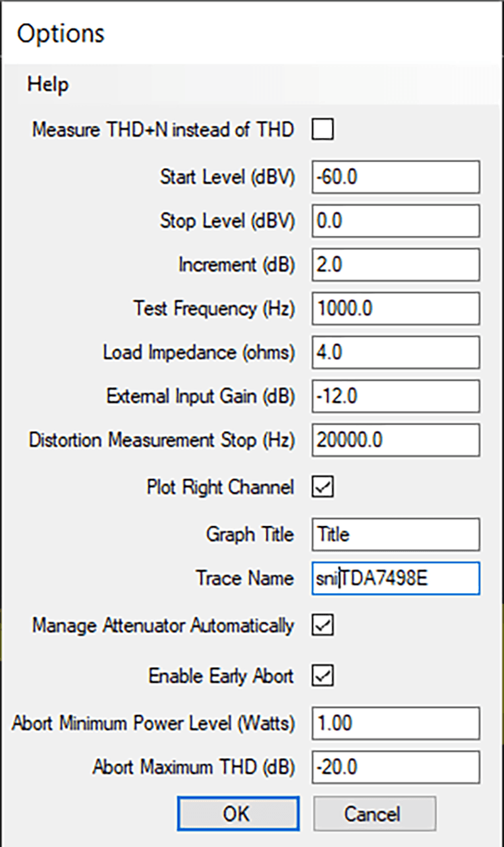Select the Stop Level (dBV) field

click(x=395, y=221)
